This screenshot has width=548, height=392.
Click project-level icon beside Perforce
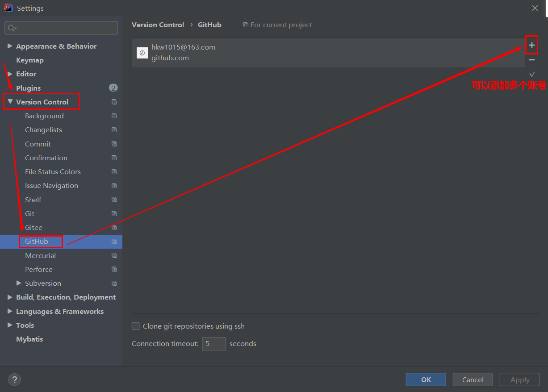coord(114,269)
